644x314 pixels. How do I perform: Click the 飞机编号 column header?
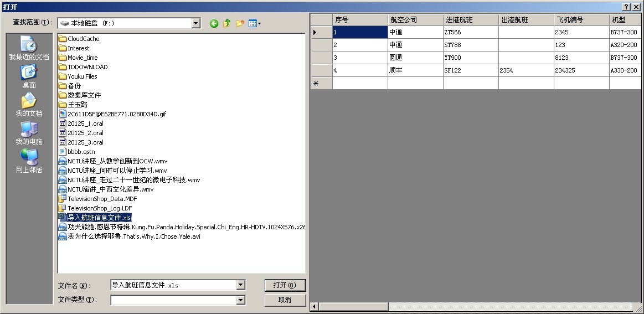(x=581, y=20)
